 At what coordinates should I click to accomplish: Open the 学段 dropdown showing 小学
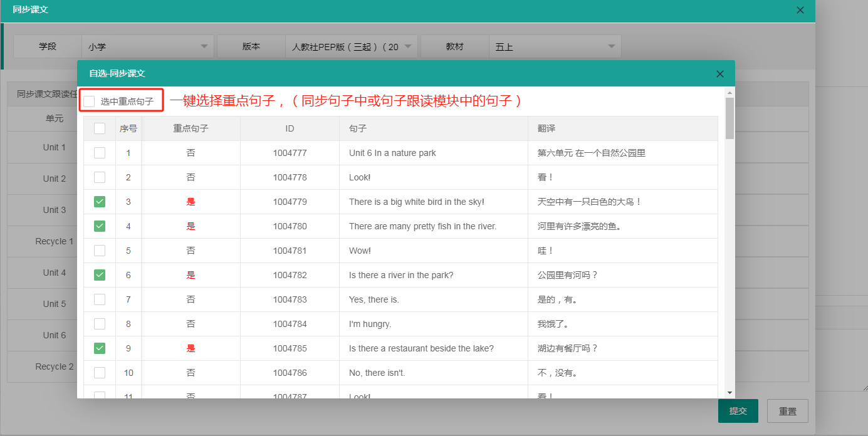pos(148,46)
